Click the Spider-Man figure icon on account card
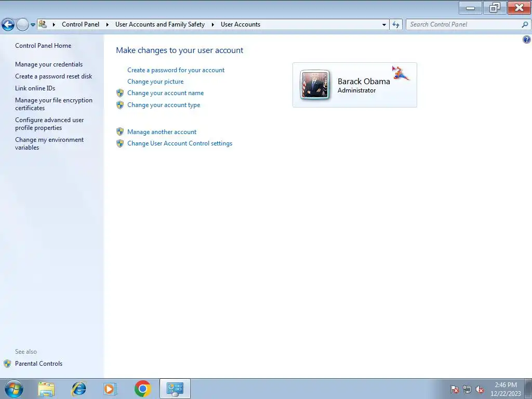Viewport: 532px width, 399px height. [401, 73]
